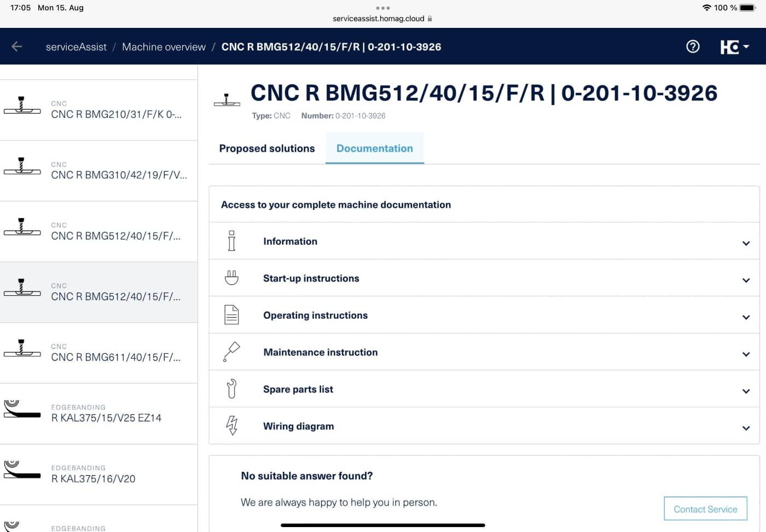This screenshot has width=766, height=532.
Task: Click current machine breadcrumb CNC R BMG512
Action: [x=331, y=47]
